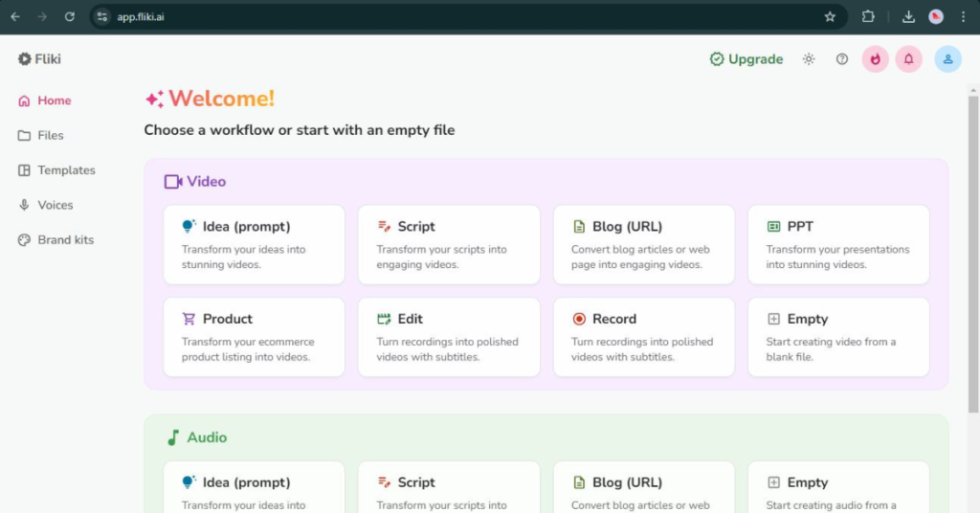Click the Templates layout icon
Viewport: 980px width, 513px height.
click(x=24, y=170)
